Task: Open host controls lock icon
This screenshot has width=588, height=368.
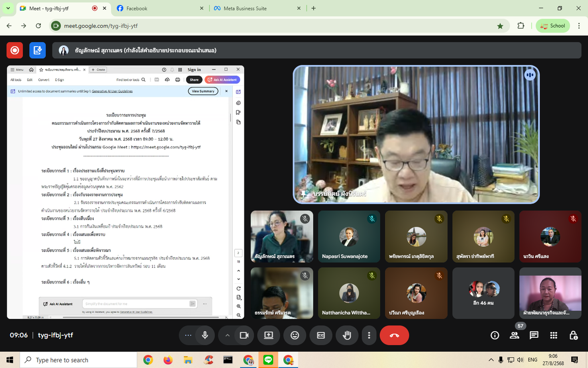Action: click(x=573, y=335)
